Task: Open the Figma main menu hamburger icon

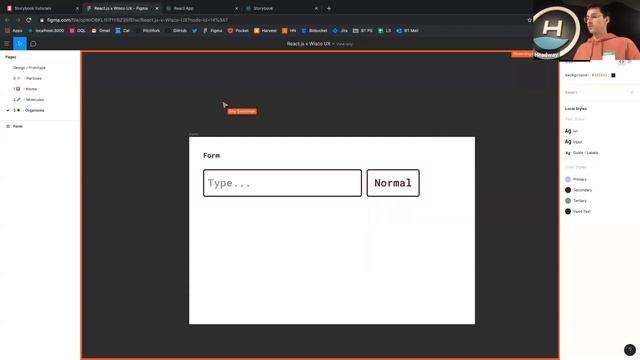Action: pyautogui.click(x=7, y=44)
